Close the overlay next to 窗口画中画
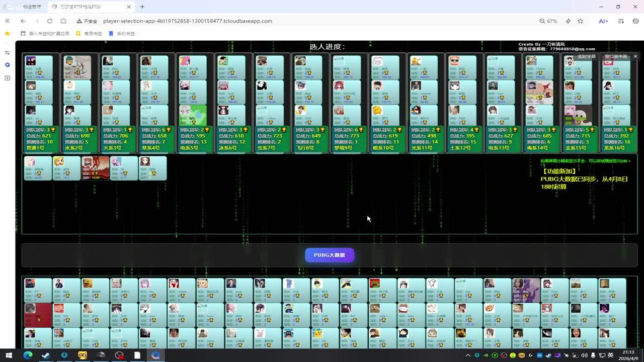This screenshot has height=362, width=644. coord(635,56)
